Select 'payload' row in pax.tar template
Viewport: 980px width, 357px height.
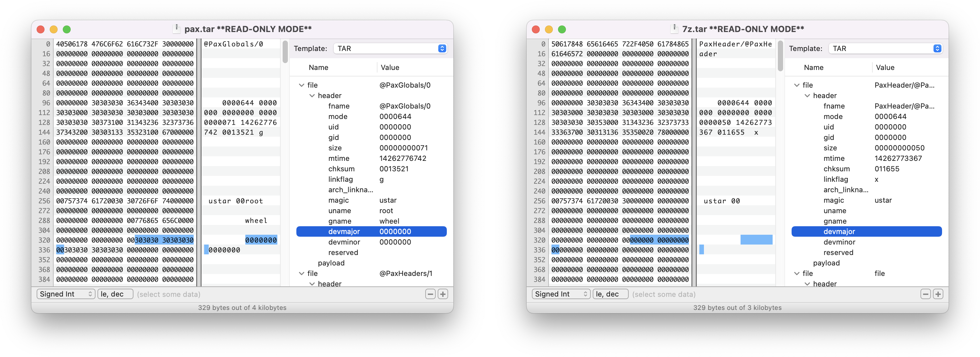pyautogui.click(x=371, y=263)
